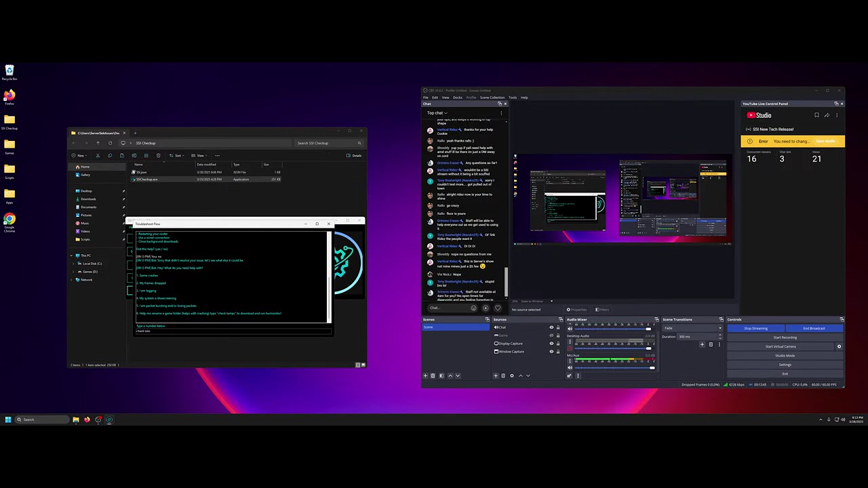
Task: Hide the Window Capture source
Action: pos(551,352)
